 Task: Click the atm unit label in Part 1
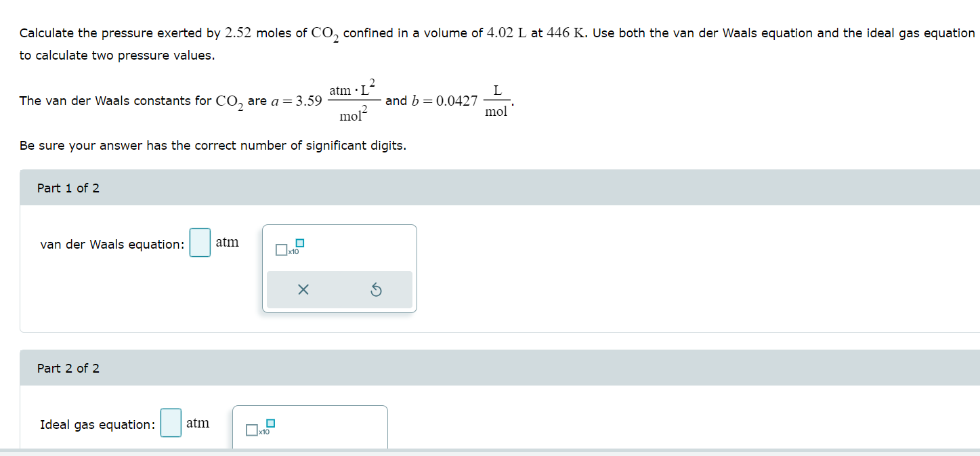(228, 242)
